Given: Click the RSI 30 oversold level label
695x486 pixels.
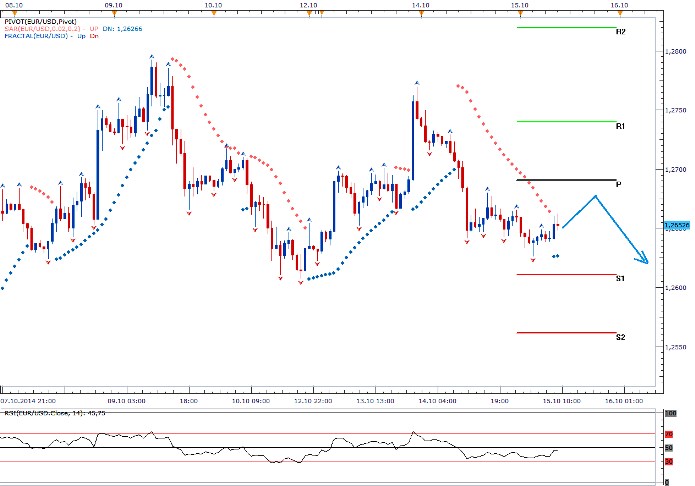Looking at the screenshot, I should (x=669, y=462).
